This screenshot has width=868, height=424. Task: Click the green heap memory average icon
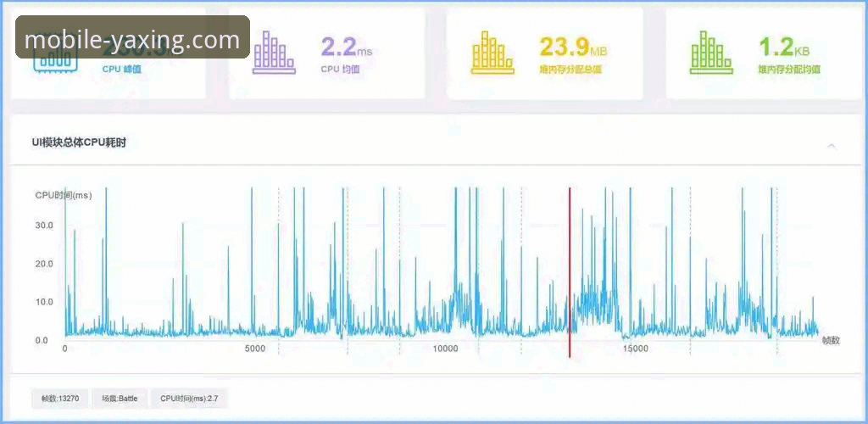[x=710, y=53]
